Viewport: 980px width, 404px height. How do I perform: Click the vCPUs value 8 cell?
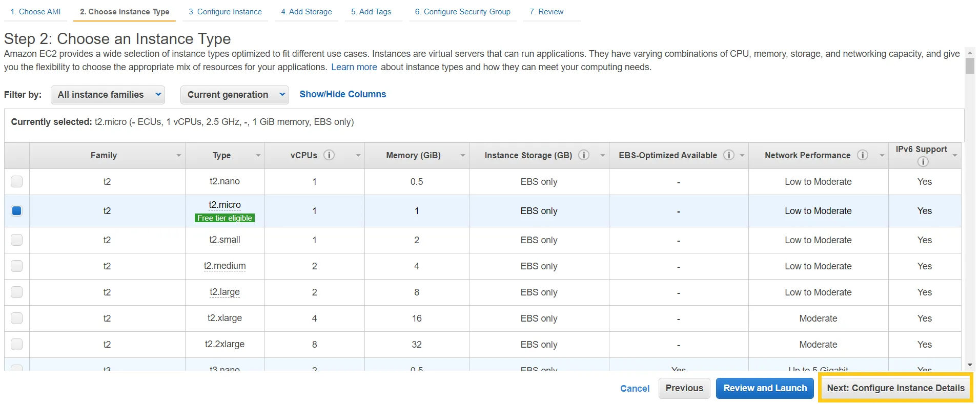coord(314,345)
